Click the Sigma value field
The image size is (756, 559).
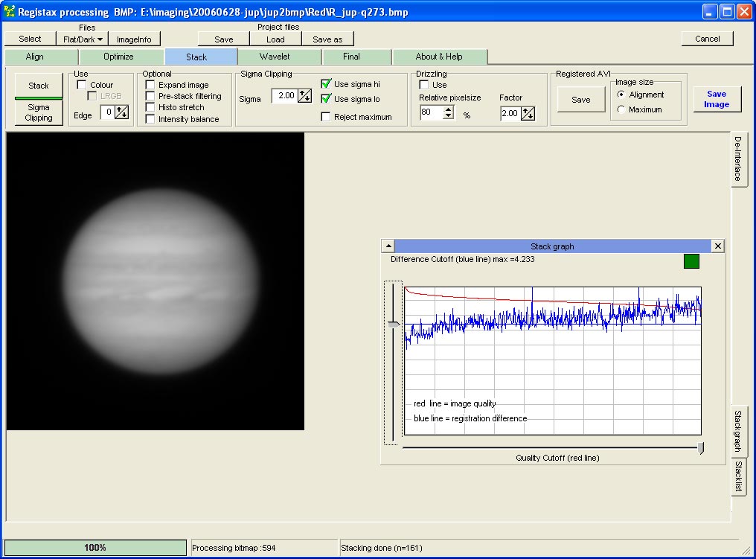coord(284,95)
